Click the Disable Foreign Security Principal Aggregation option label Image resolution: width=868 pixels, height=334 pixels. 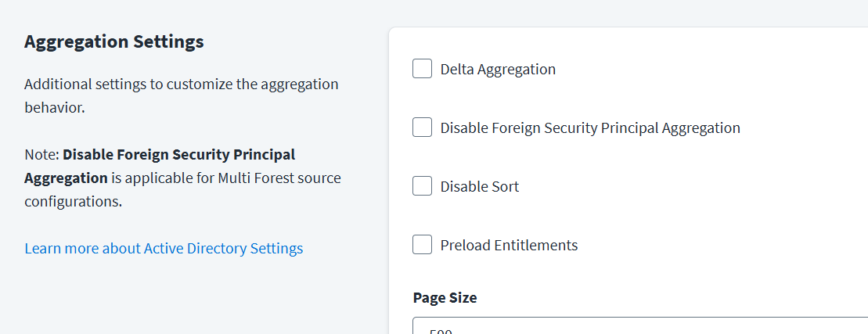[x=590, y=127]
